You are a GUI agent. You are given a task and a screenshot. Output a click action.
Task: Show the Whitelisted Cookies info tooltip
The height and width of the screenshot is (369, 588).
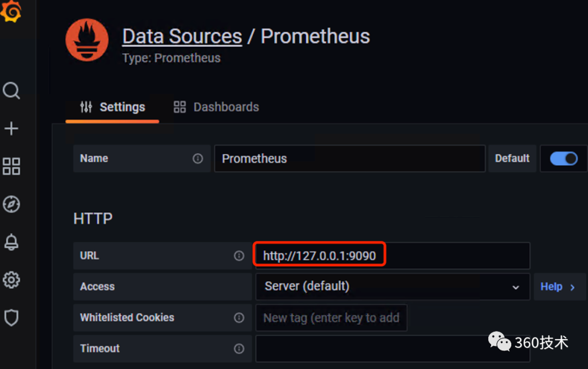tap(239, 318)
